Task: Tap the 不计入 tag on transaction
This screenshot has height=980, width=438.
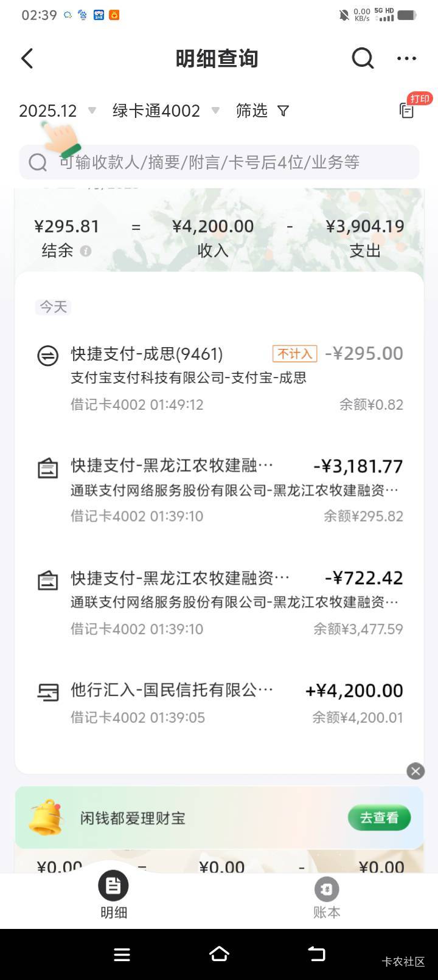Action: click(x=295, y=354)
